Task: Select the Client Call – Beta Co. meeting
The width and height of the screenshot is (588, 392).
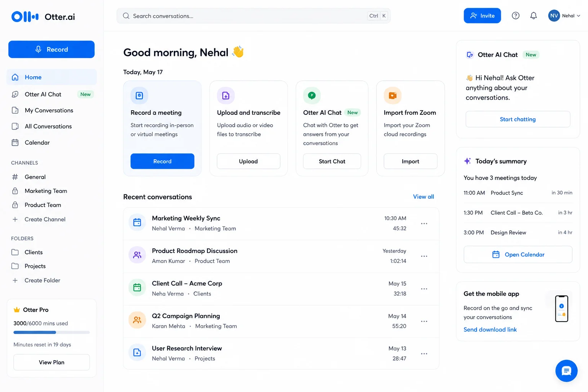Action: coord(518,213)
